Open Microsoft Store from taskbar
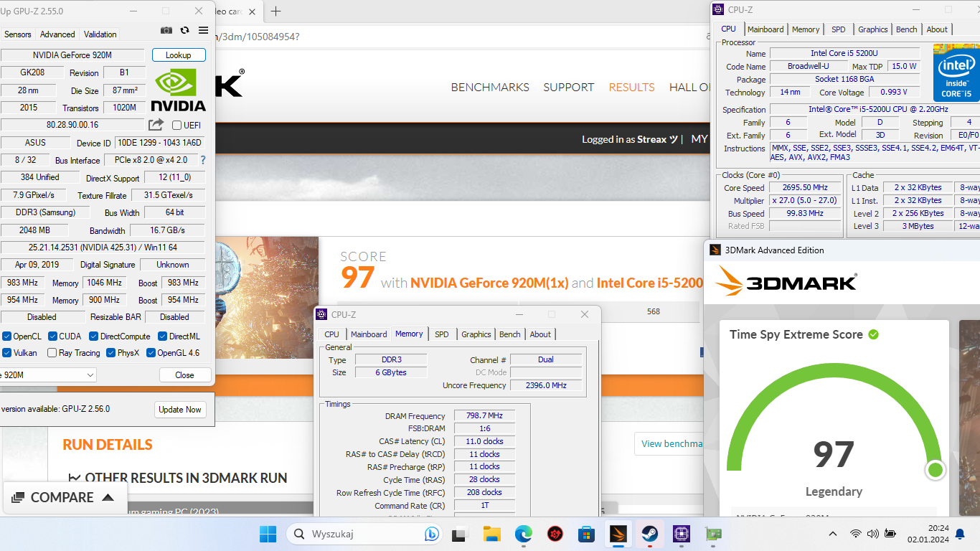This screenshot has width=980, height=551. [x=586, y=534]
